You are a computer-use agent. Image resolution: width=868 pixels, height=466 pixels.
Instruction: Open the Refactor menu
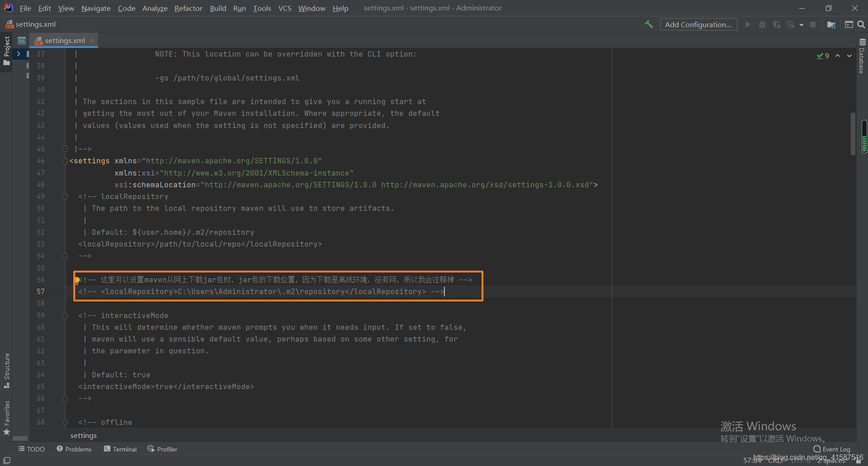pyautogui.click(x=188, y=8)
